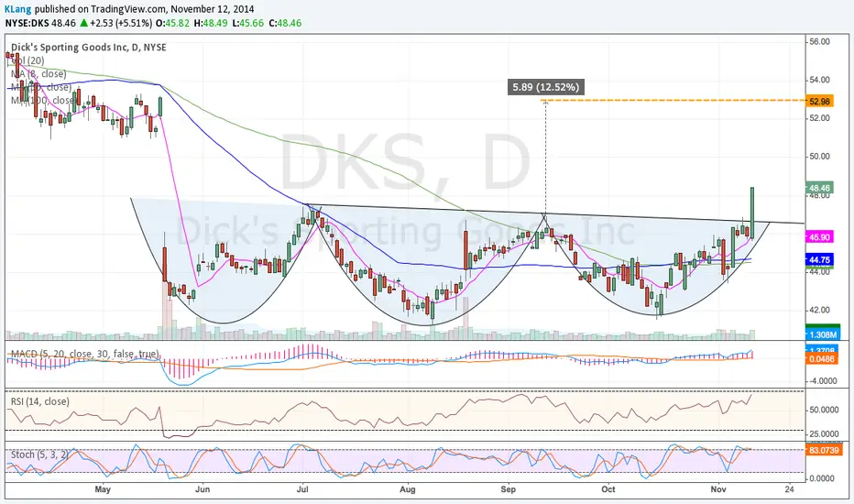Click the 'published on TradingView.com' text
The height and width of the screenshot is (504, 854).
[100, 9]
